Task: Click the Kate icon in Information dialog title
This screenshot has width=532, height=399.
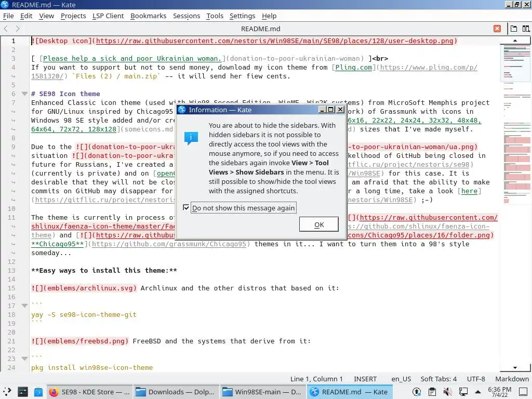Action: (182, 110)
